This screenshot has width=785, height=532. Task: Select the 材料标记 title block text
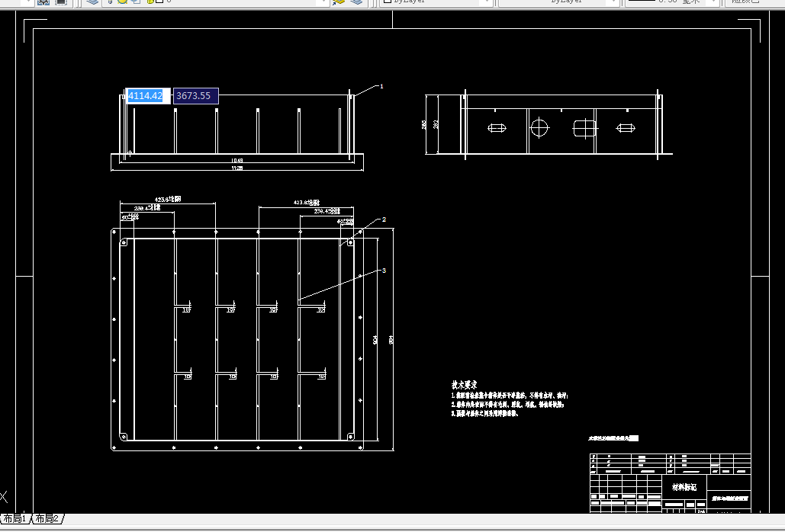click(x=684, y=486)
